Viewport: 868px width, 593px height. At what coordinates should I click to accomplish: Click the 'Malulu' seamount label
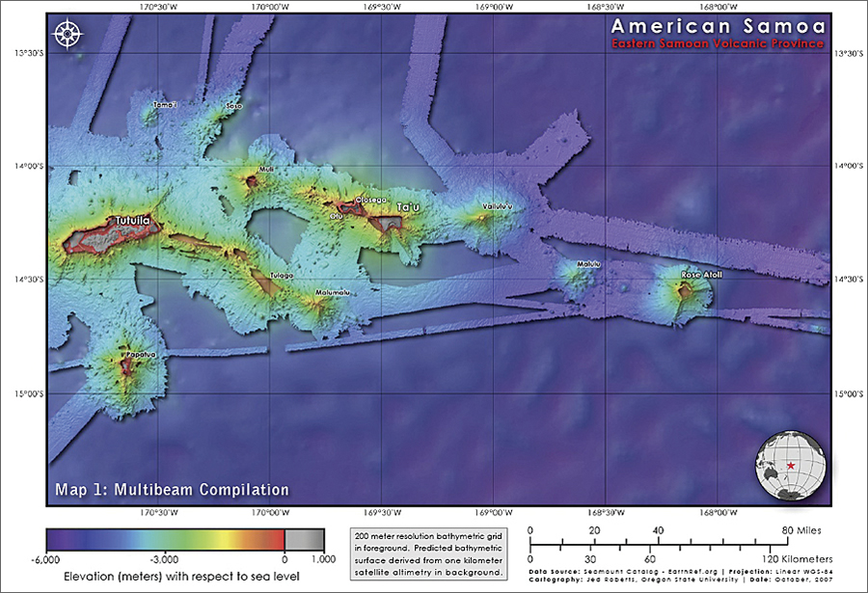point(588,264)
